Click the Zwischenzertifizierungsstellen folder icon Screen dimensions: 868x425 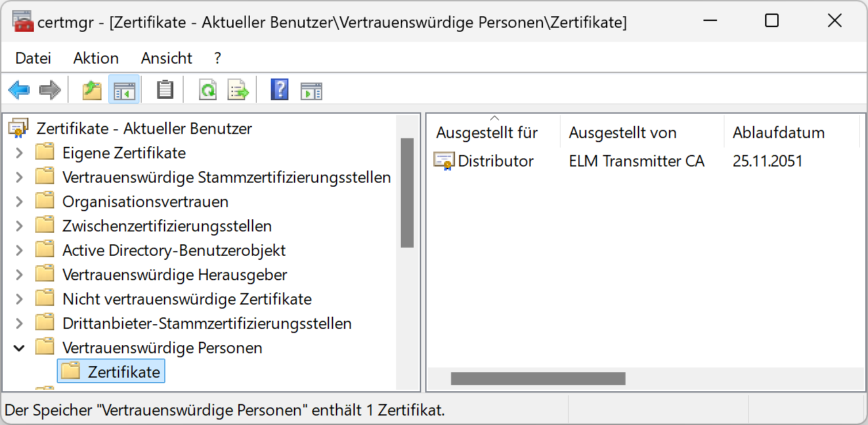point(45,225)
